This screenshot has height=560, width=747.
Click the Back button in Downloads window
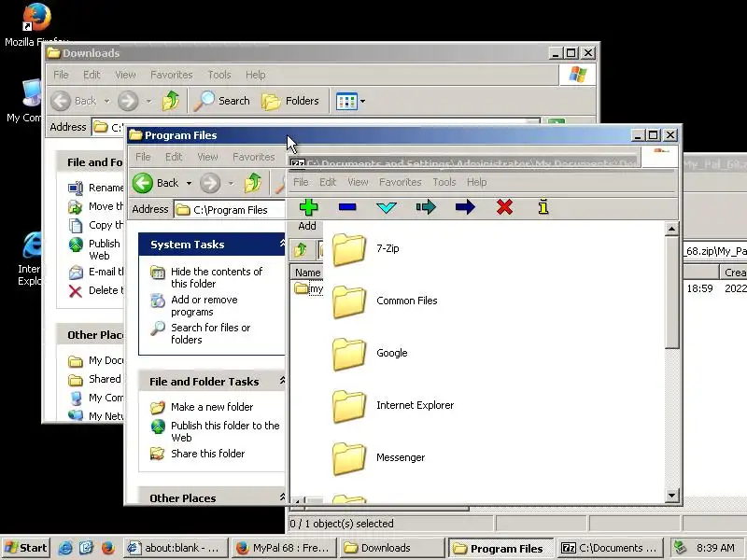coord(74,101)
